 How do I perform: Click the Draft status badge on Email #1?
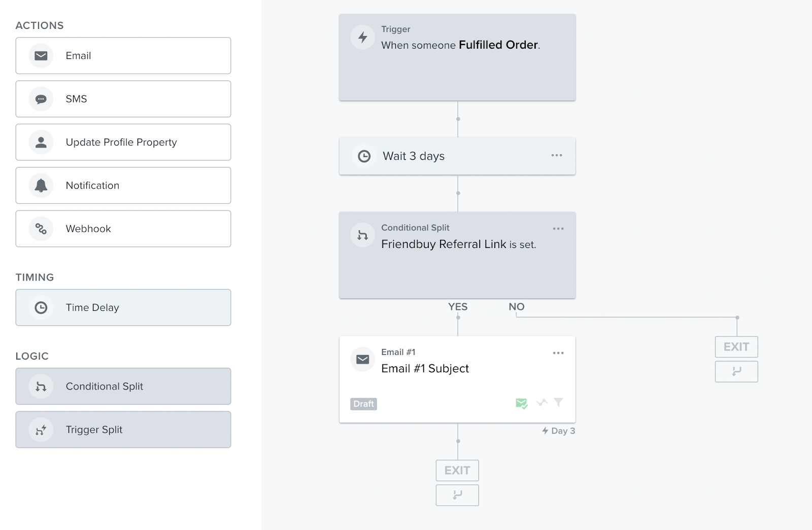(x=363, y=404)
